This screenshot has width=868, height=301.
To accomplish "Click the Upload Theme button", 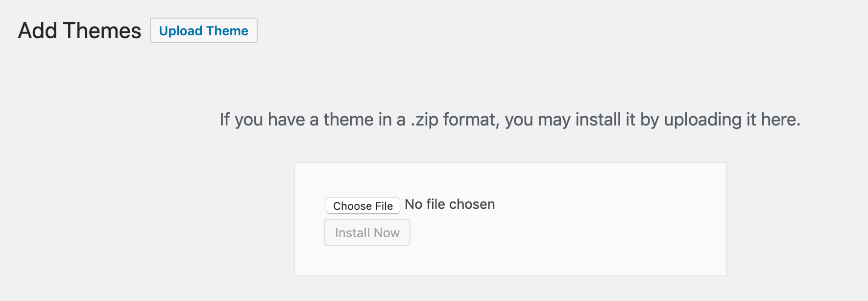I will (203, 31).
